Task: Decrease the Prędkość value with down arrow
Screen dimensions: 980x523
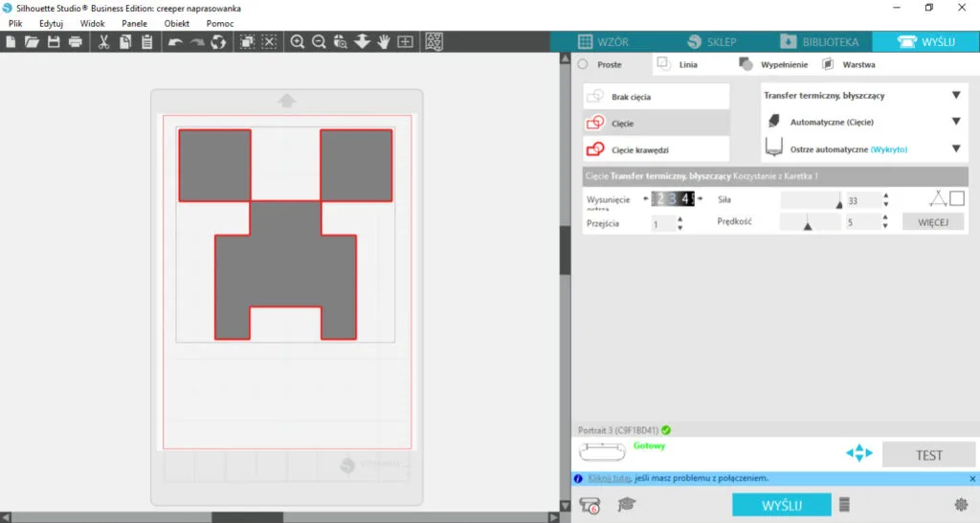Action: tap(885, 226)
